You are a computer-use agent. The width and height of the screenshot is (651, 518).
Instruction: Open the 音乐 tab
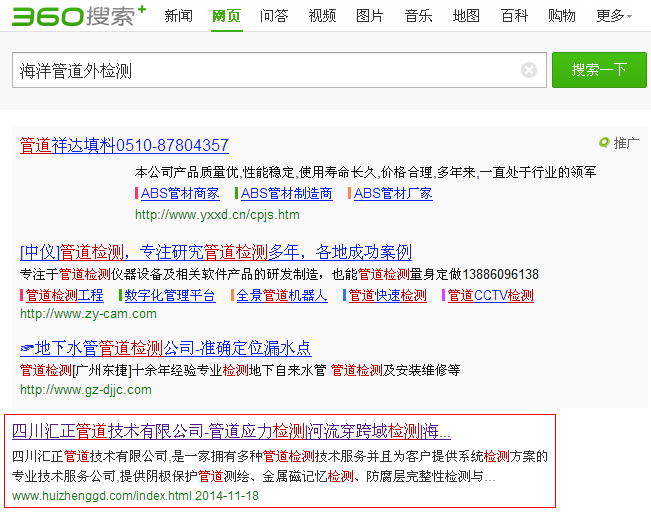pyautogui.click(x=418, y=16)
